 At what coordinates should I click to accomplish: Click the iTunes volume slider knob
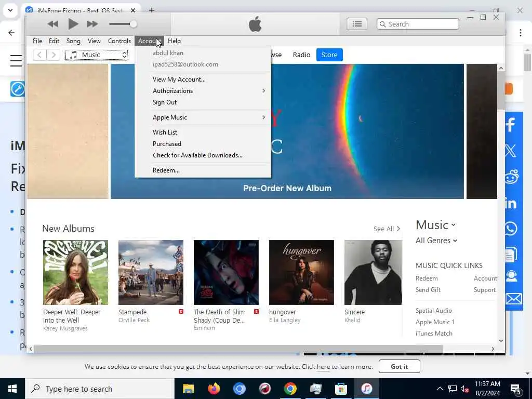134,24
